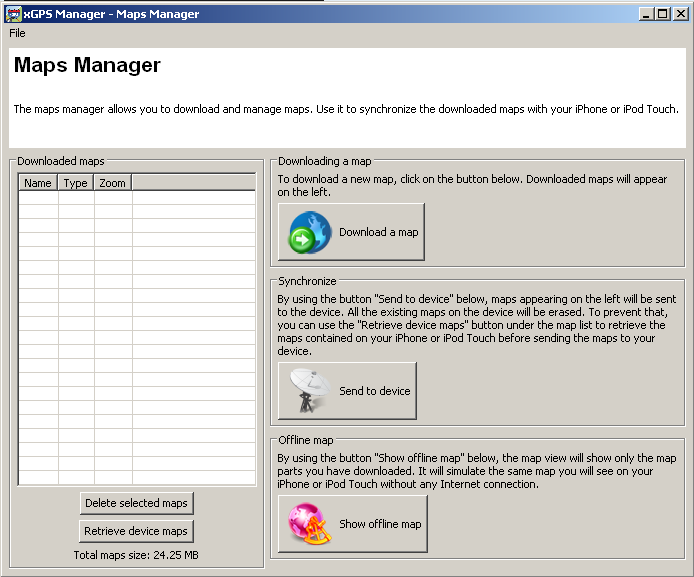Click Delete selected maps button
694x577 pixels.
coord(136,503)
